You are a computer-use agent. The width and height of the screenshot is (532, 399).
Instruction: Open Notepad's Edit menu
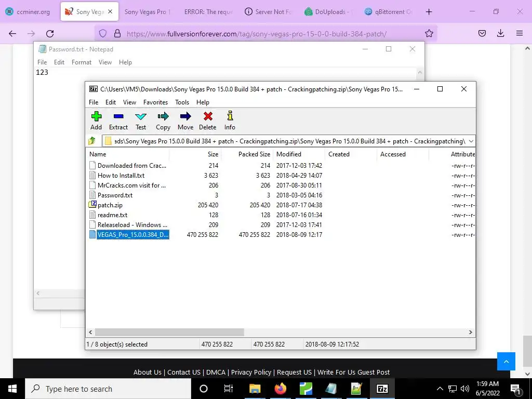(59, 62)
